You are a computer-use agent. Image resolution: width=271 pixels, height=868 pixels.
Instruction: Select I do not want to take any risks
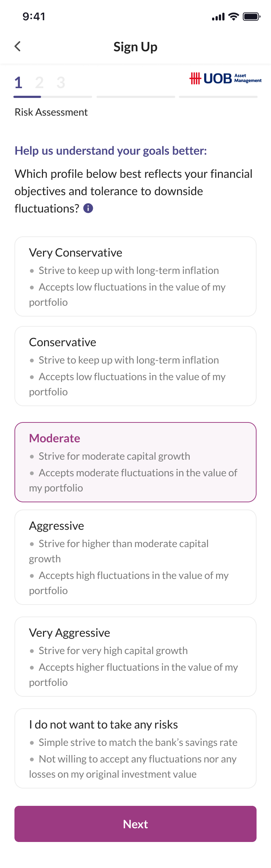[135, 748]
